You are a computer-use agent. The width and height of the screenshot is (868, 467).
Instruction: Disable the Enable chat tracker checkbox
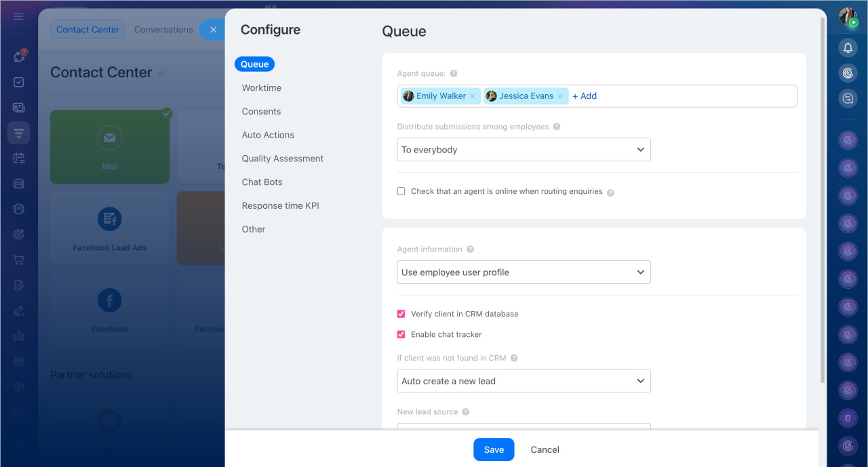click(401, 334)
